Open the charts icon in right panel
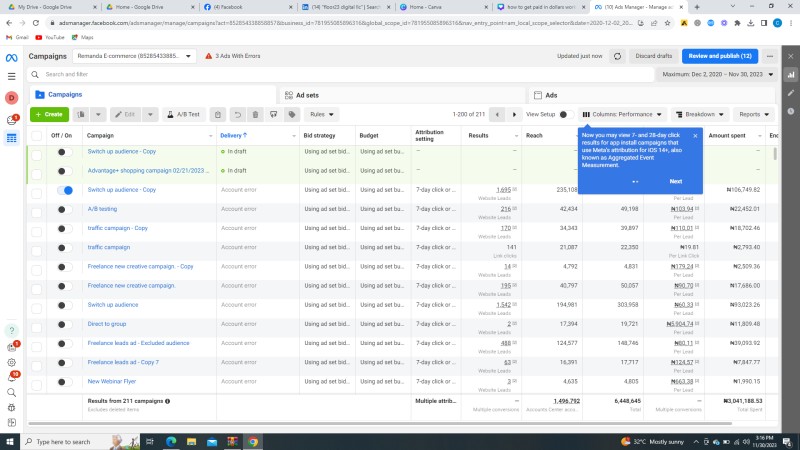 pyautogui.click(x=791, y=75)
